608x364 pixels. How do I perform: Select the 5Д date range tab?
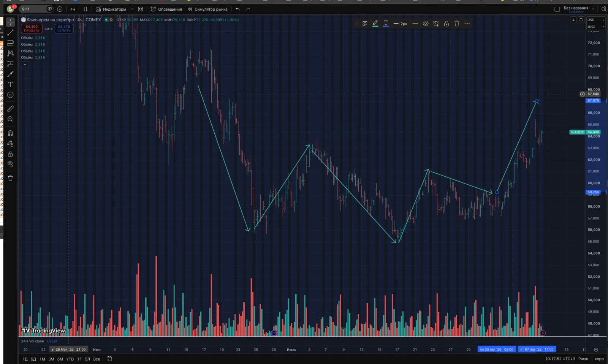33,359
